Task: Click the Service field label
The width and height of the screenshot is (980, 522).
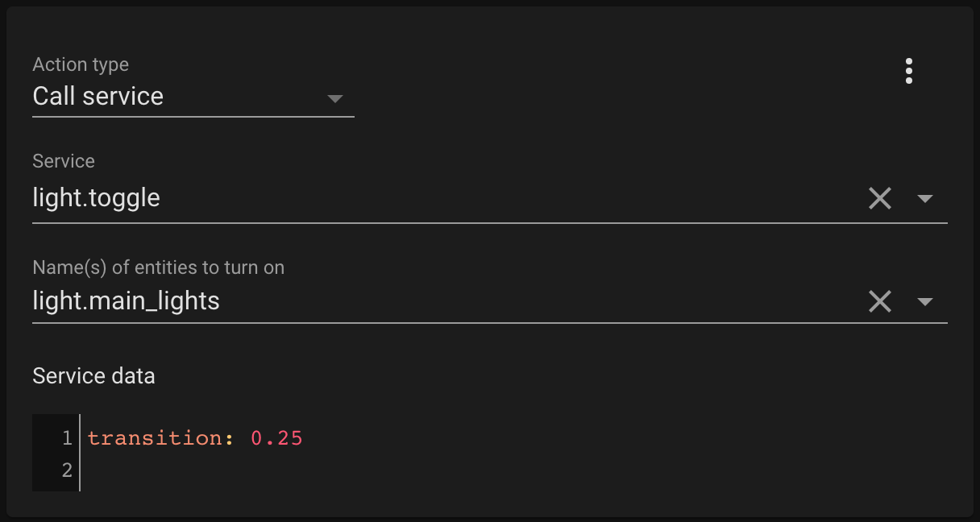Action: (63, 161)
